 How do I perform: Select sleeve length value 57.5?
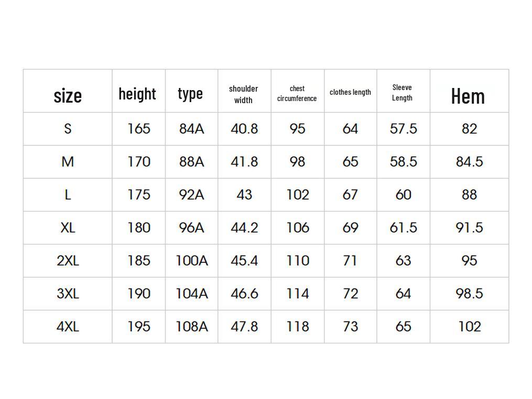[403, 129]
